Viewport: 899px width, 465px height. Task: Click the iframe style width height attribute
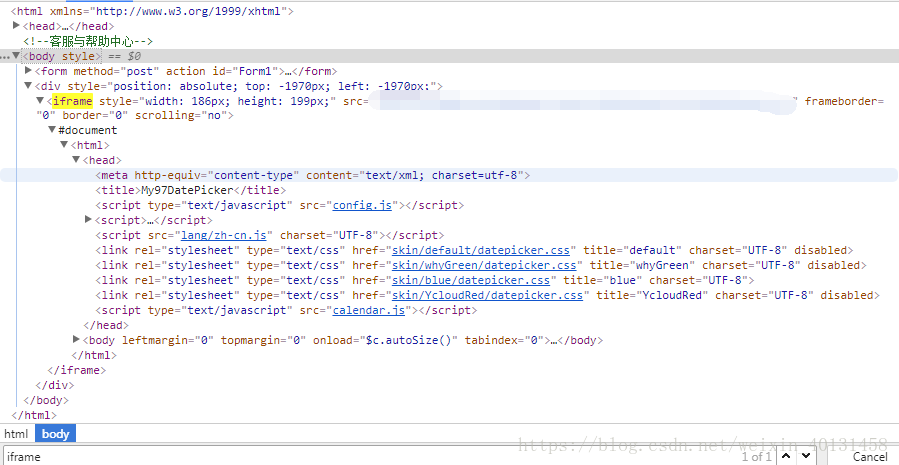click(218, 101)
